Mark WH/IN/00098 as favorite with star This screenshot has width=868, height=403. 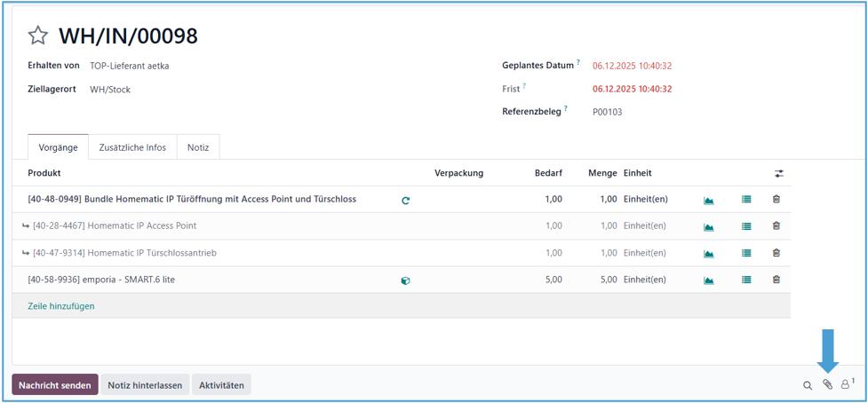point(37,36)
